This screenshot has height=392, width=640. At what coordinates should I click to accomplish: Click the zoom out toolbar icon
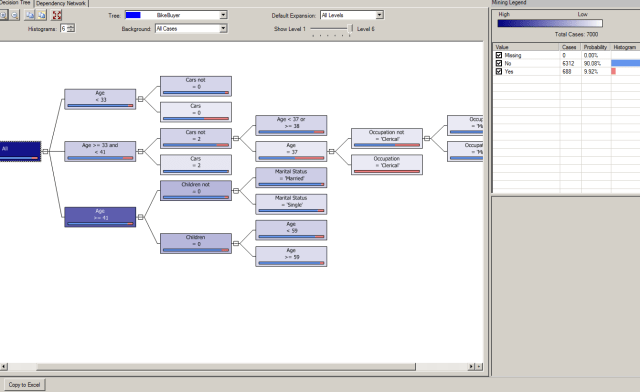pyautogui.click(x=15, y=15)
